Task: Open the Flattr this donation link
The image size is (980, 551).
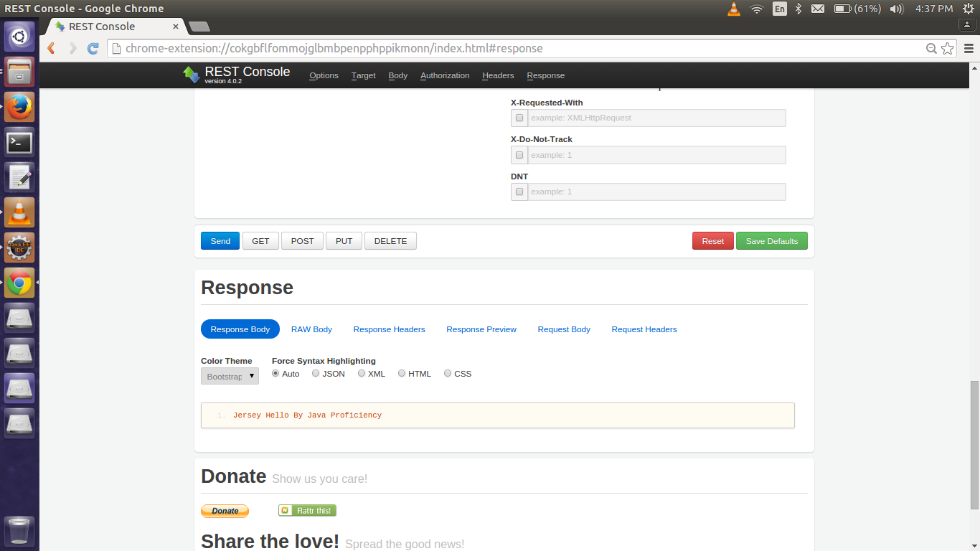Action: [307, 510]
